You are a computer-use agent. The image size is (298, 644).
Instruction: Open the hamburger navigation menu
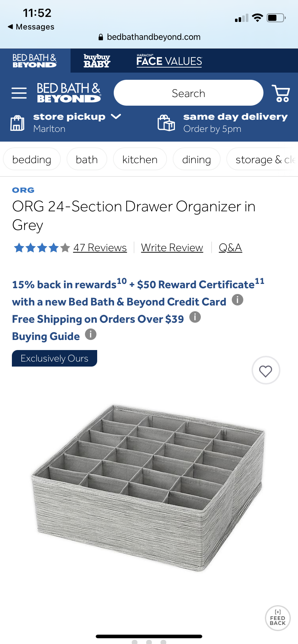(19, 93)
